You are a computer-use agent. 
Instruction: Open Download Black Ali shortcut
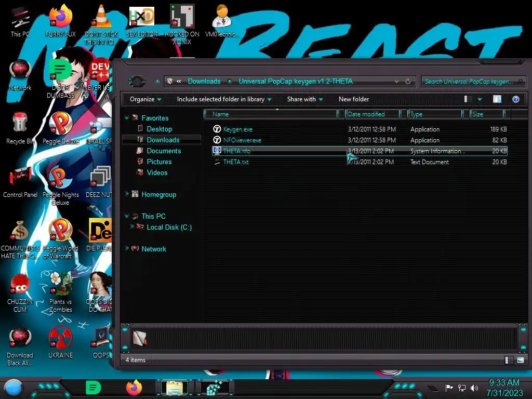click(20, 347)
